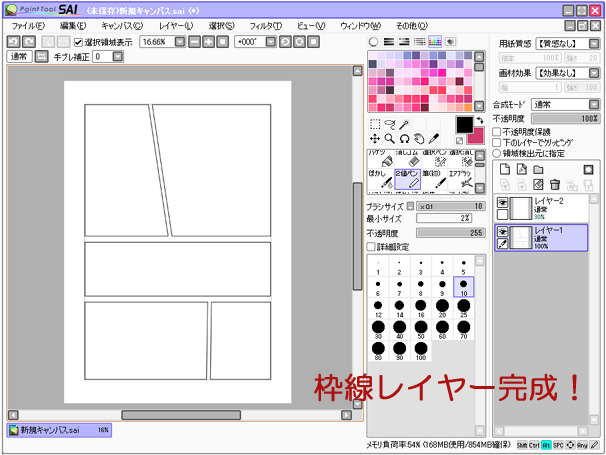Show the scratchpad panel icon

click(450, 41)
